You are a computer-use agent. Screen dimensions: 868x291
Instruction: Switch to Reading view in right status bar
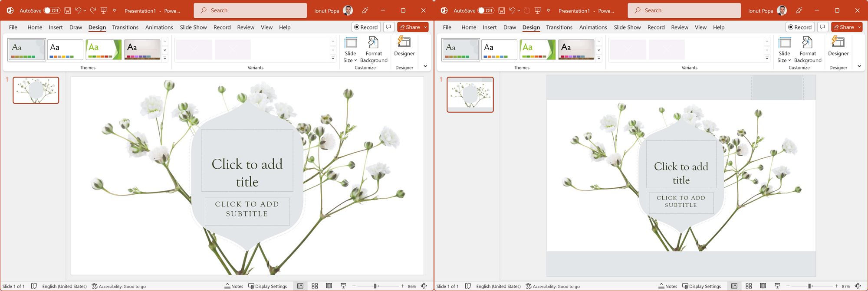763,286
